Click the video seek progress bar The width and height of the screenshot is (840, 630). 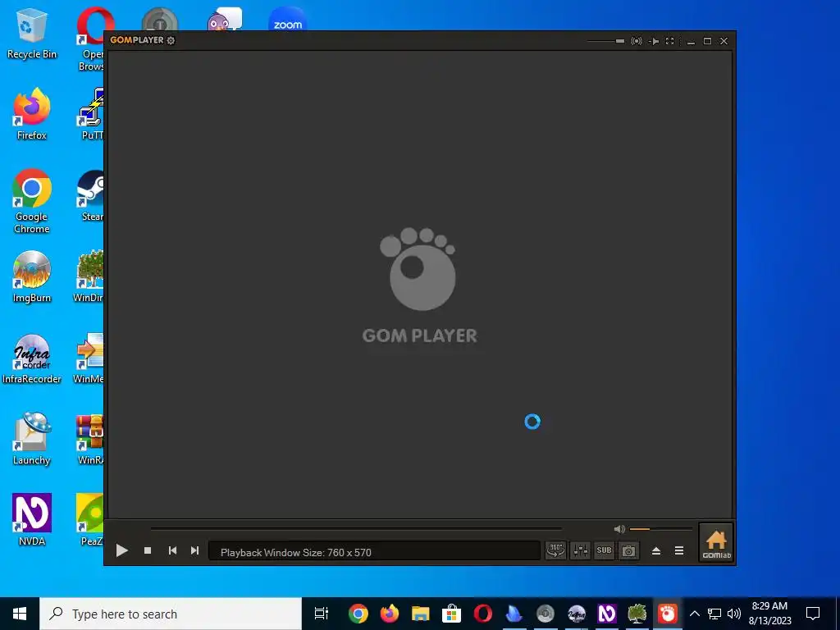pyautogui.click(x=356, y=528)
